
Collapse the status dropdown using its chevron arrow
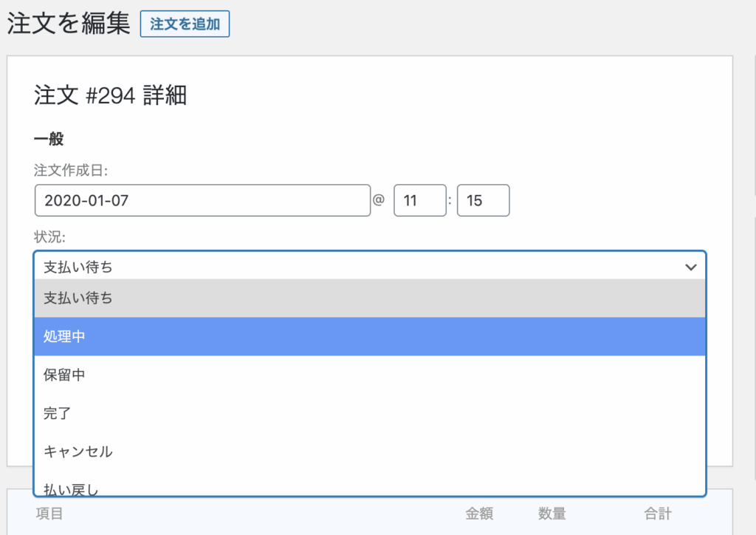pyautogui.click(x=691, y=267)
